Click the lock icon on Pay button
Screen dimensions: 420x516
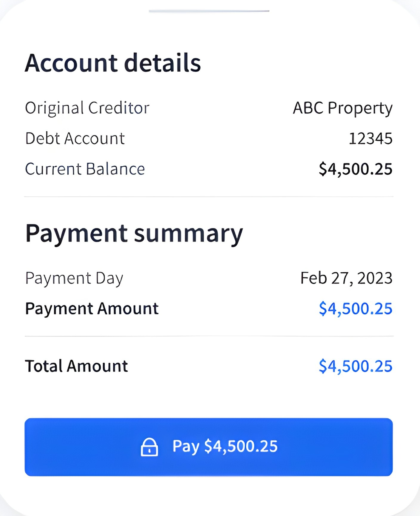point(149,447)
